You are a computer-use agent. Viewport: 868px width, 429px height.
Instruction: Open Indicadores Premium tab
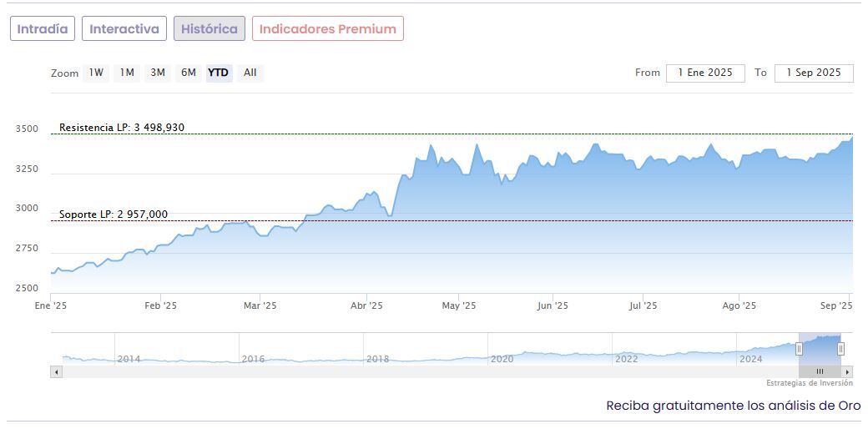click(x=328, y=29)
